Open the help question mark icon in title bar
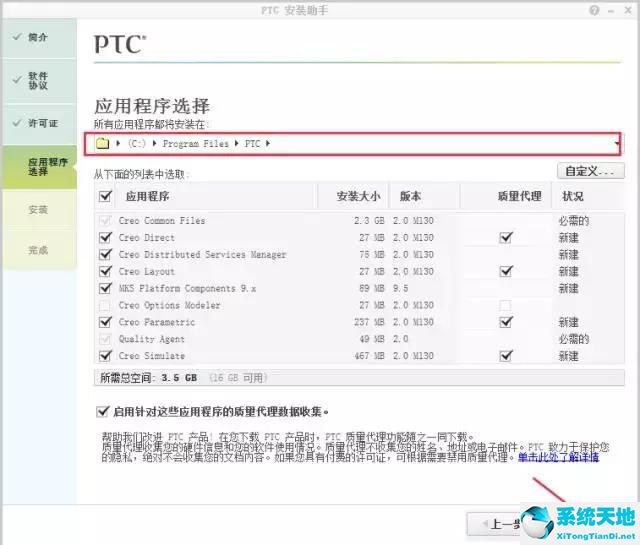This screenshot has width=640, height=545. 594,10
